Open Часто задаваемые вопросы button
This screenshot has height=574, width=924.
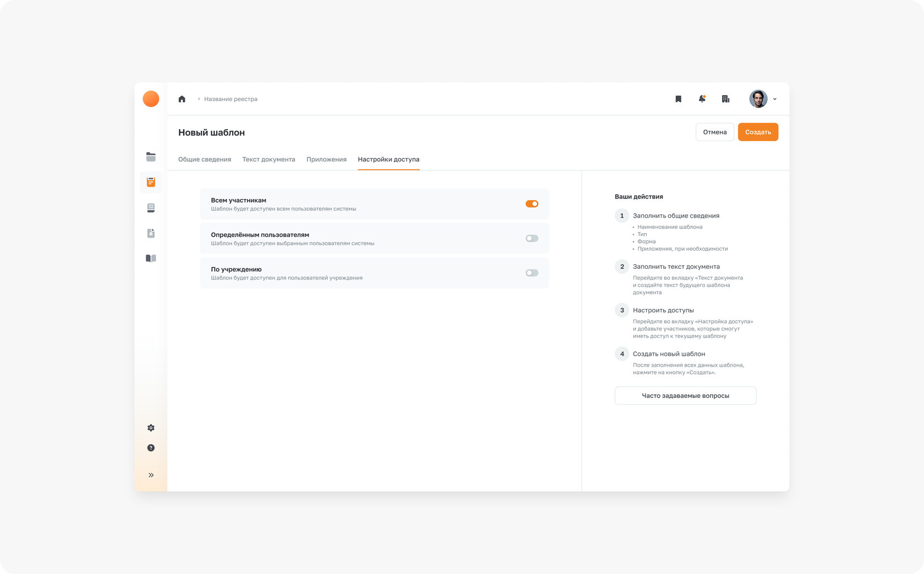coord(685,396)
